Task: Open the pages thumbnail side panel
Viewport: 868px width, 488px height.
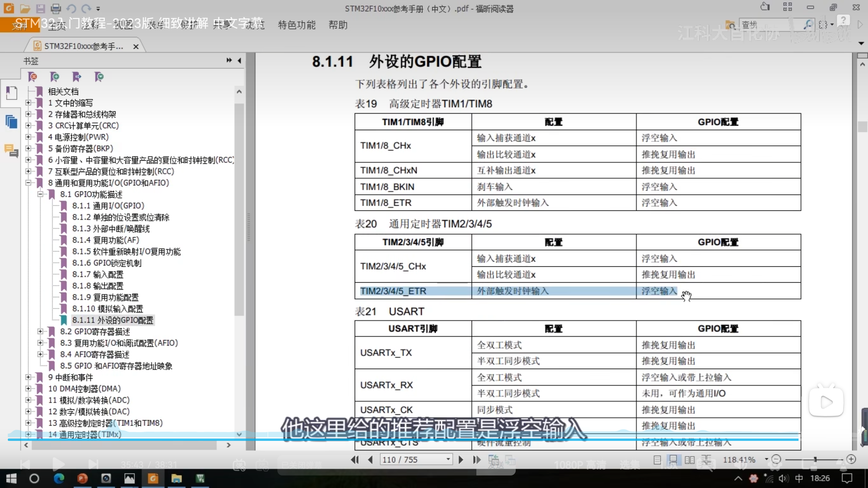Action: 11,121
